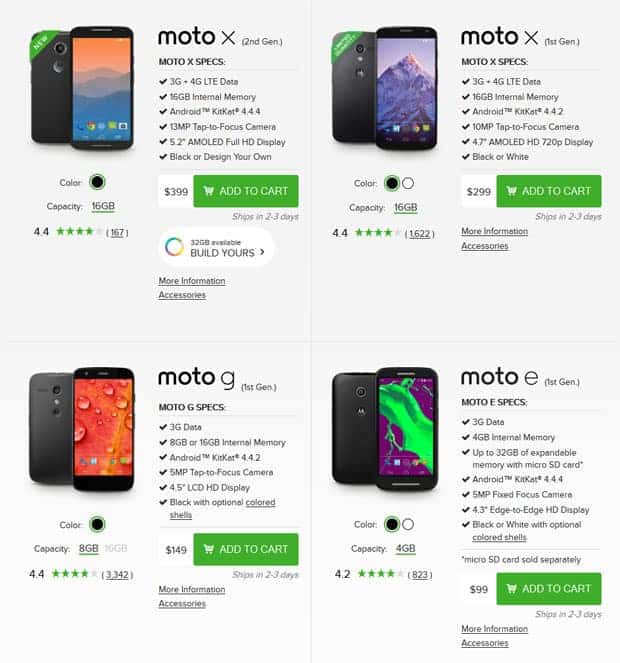This screenshot has height=663, width=620.
Task: Click the Moto E phone image
Action: (385, 429)
